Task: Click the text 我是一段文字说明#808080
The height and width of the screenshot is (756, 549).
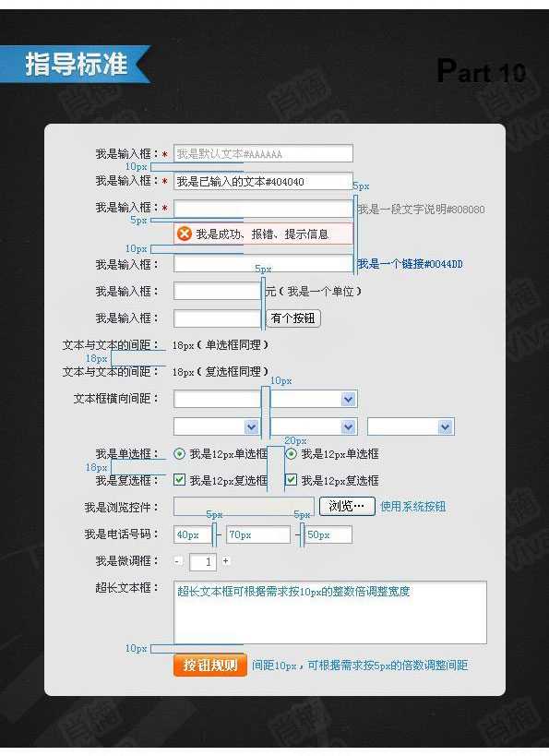Action: coord(421,210)
